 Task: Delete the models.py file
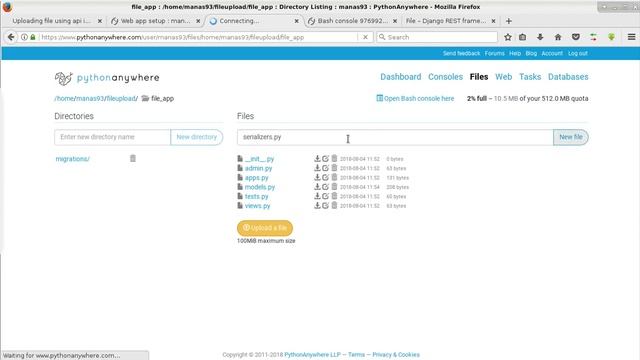pyautogui.click(x=334, y=187)
